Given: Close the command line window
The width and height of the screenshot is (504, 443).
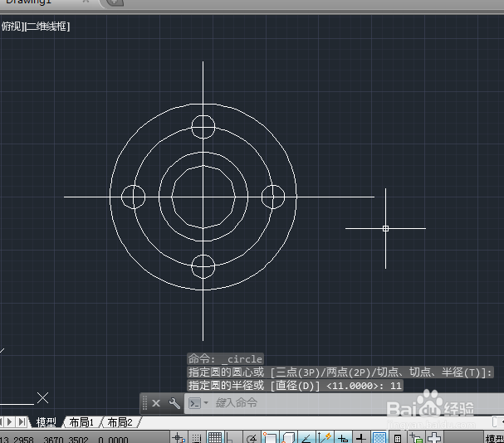Looking at the screenshot, I should [x=156, y=403].
